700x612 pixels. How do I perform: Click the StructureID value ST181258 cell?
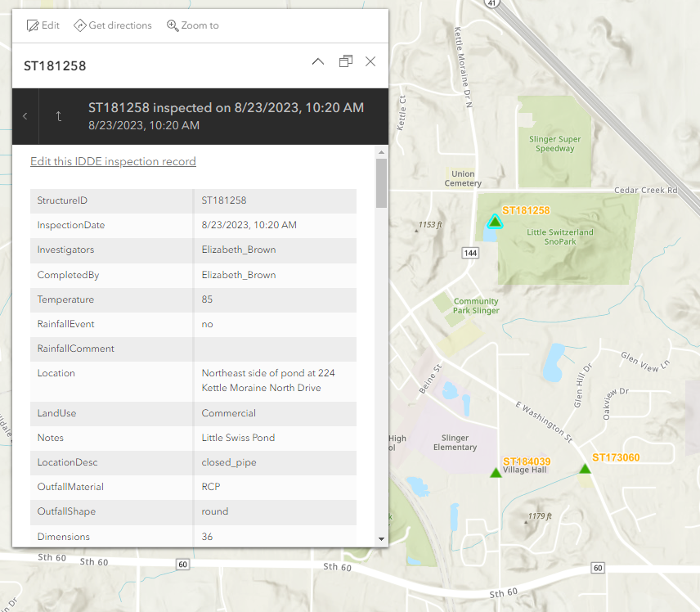(275, 200)
